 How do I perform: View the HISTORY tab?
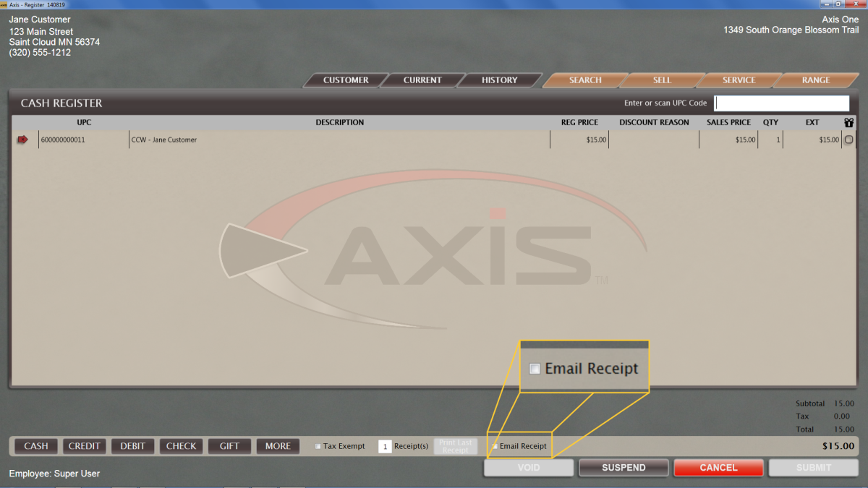pos(499,80)
